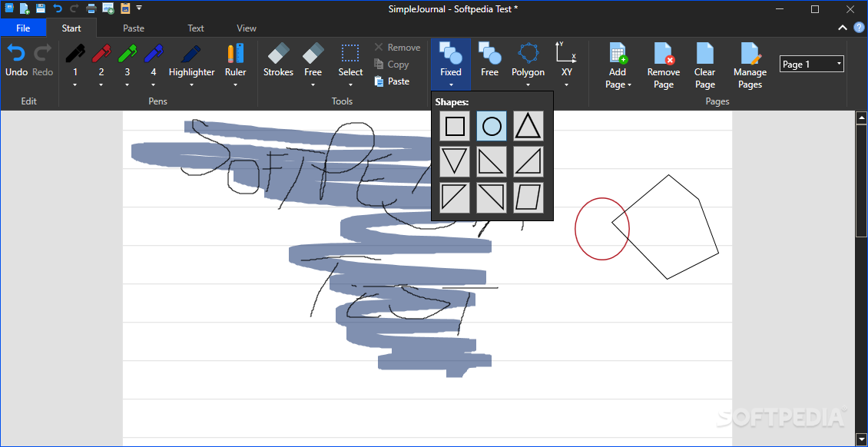The width and height of the screenshot is (868, 447).
Task: Click new page icon in quick access toolbar
Action: coord(25,8)
